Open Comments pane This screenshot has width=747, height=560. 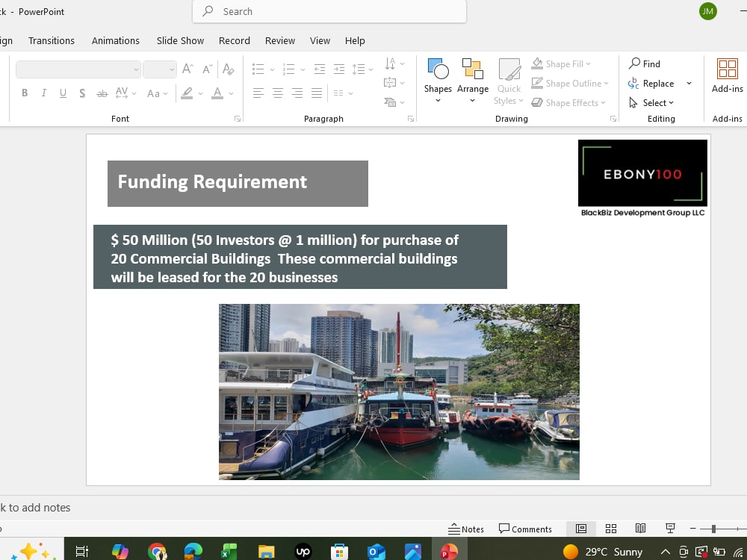click(525, 529)
